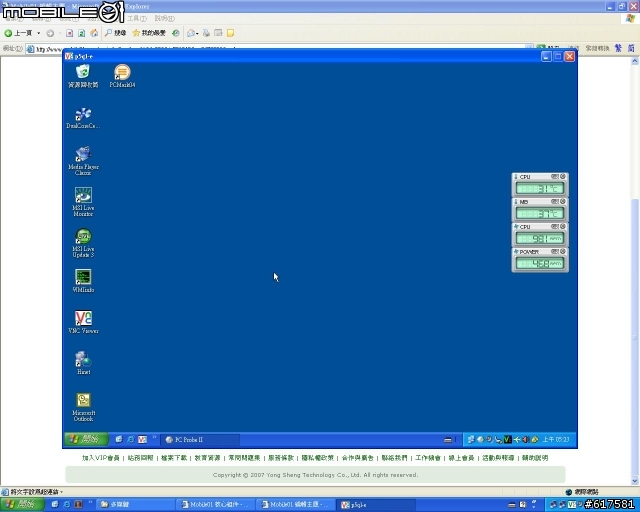Open the Tools menu in Internet Explorer
This screenshot has width=640, height=512.
click(x=137, y=18)
